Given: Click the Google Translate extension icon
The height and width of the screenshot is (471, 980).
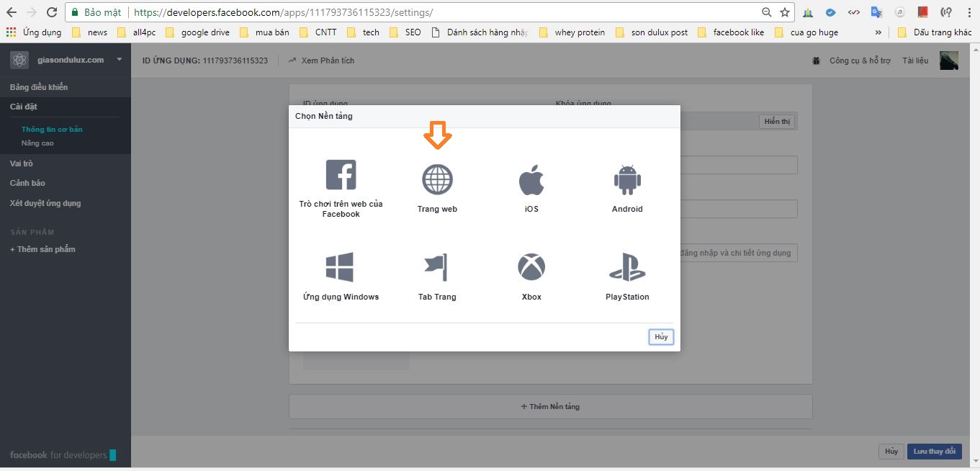Looking at the screenshot, I should click(x=876, y=12).
